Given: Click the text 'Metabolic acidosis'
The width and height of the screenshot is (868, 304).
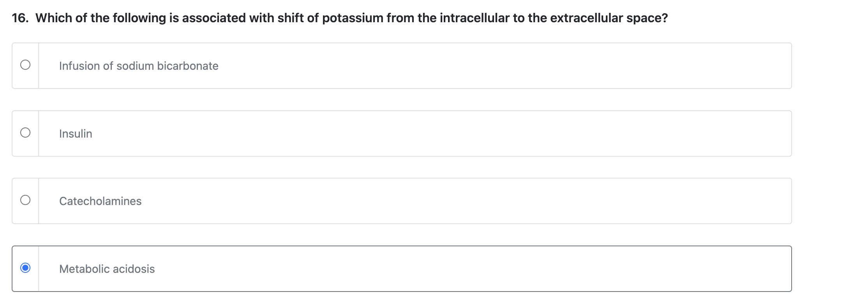Looking at the screenshot, I should click(x=107, y=269).
